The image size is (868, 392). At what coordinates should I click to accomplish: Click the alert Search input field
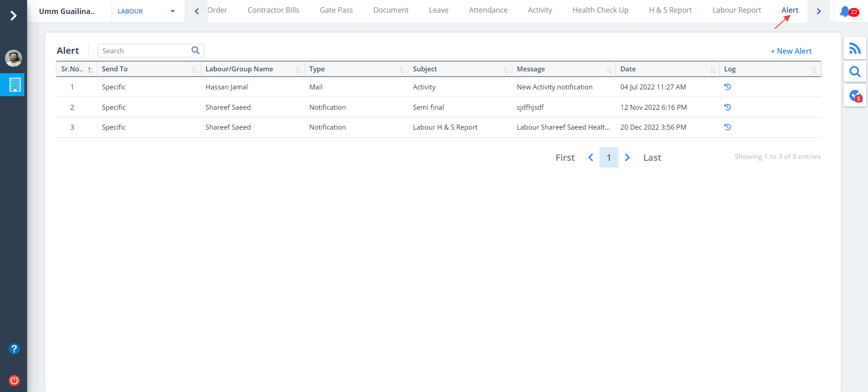tap(145, 51)
